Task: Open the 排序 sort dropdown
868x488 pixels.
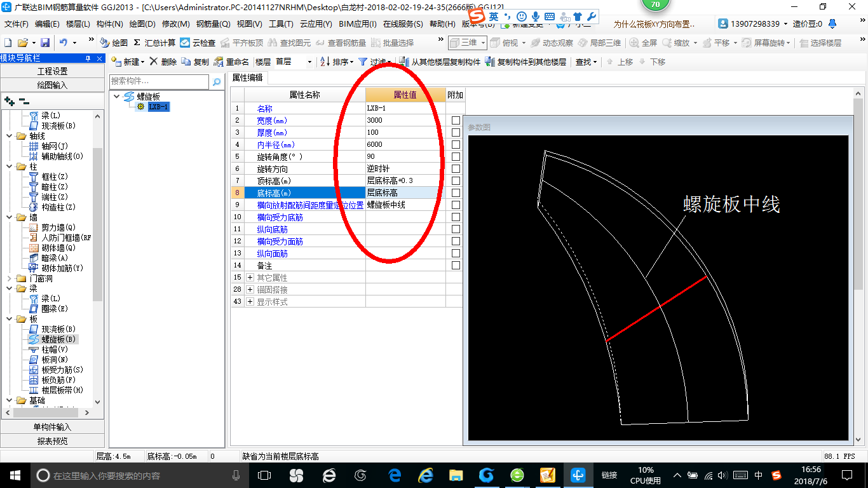Action: point(337,62)
